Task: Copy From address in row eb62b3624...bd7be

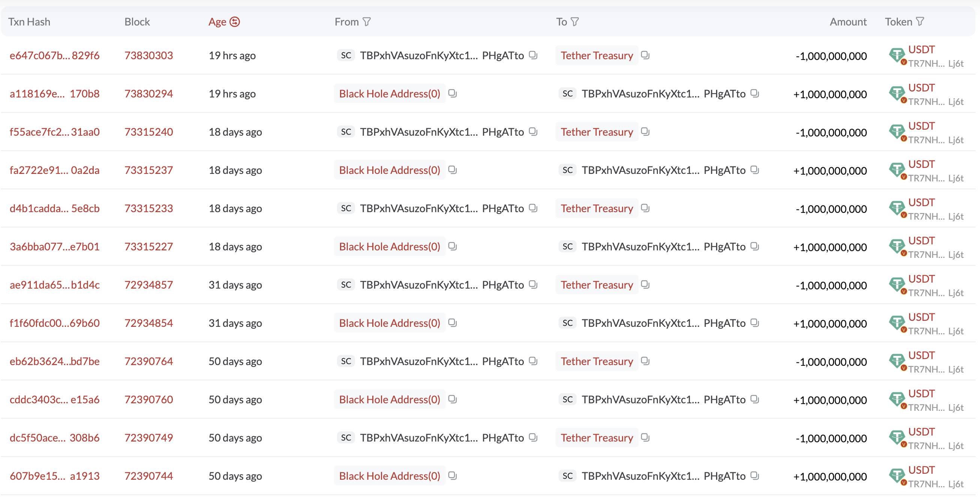Action: [533, 361]
